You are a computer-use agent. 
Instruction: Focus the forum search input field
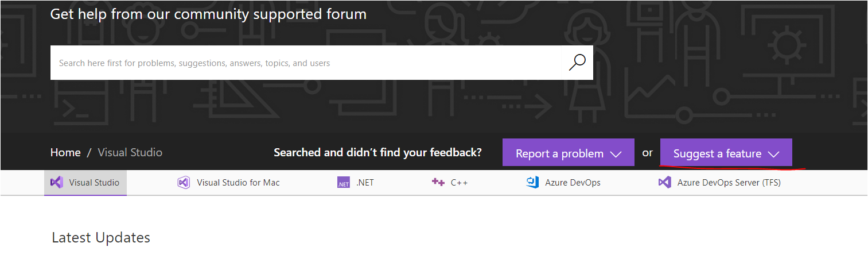304,63
